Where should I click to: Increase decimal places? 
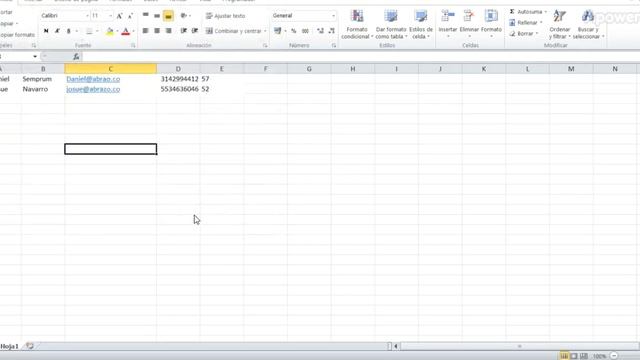pos(320,31)
